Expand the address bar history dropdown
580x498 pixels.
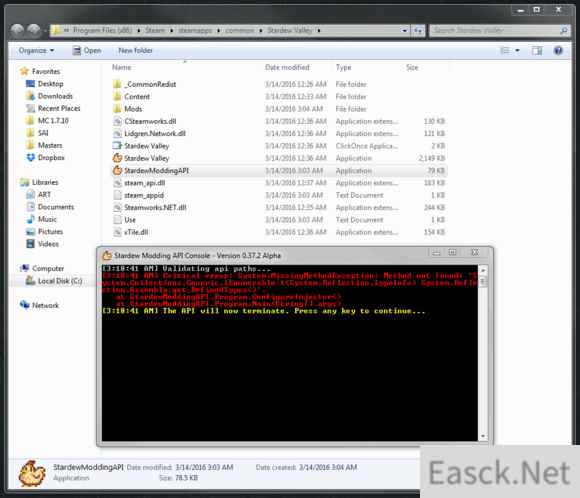[x=404, y=30]
